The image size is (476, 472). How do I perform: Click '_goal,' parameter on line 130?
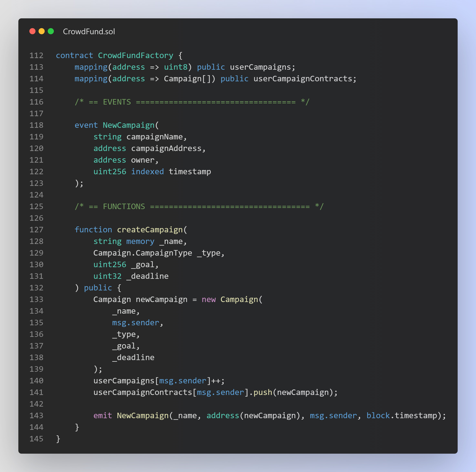tap(145, 265)
